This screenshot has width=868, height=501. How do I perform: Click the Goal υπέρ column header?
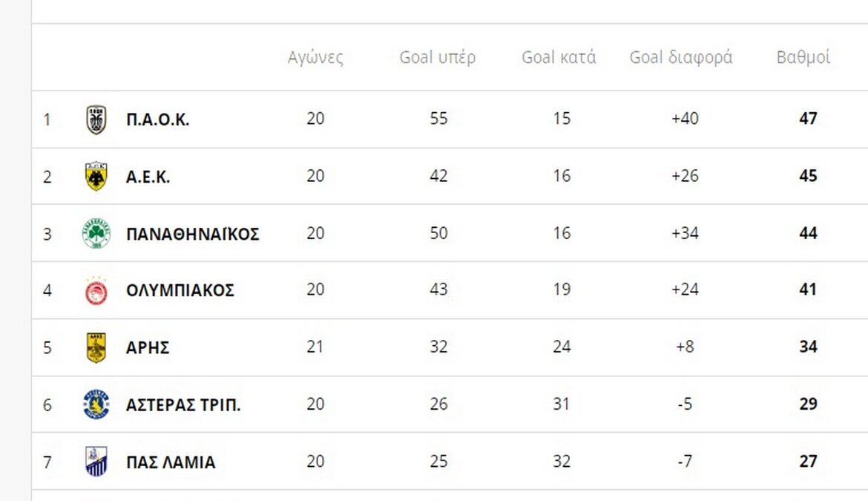(438, 58)
